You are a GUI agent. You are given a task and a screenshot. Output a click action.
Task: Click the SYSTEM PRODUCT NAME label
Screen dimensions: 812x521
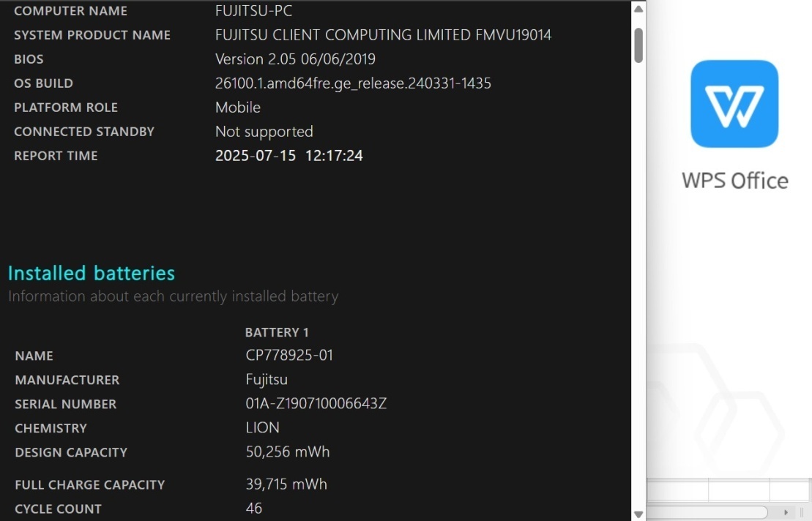point(92,34)
